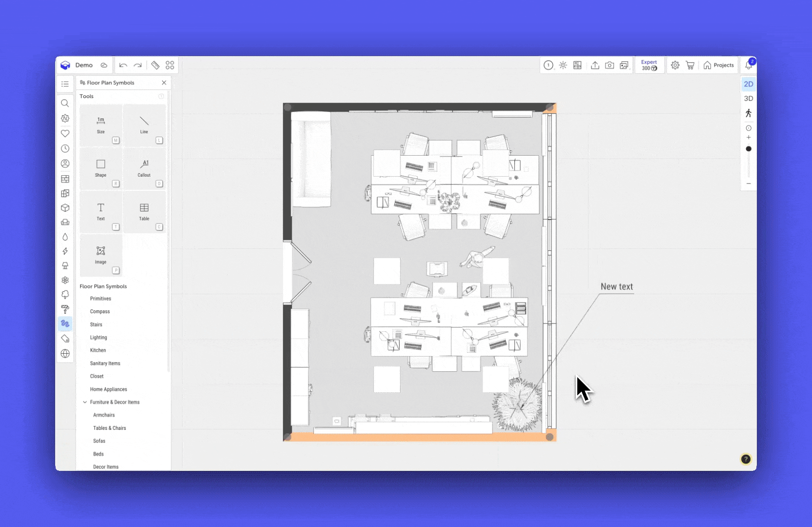812x527 pixels.
Task: Open the tree outdoor category icon
Action: click(65, 295)
